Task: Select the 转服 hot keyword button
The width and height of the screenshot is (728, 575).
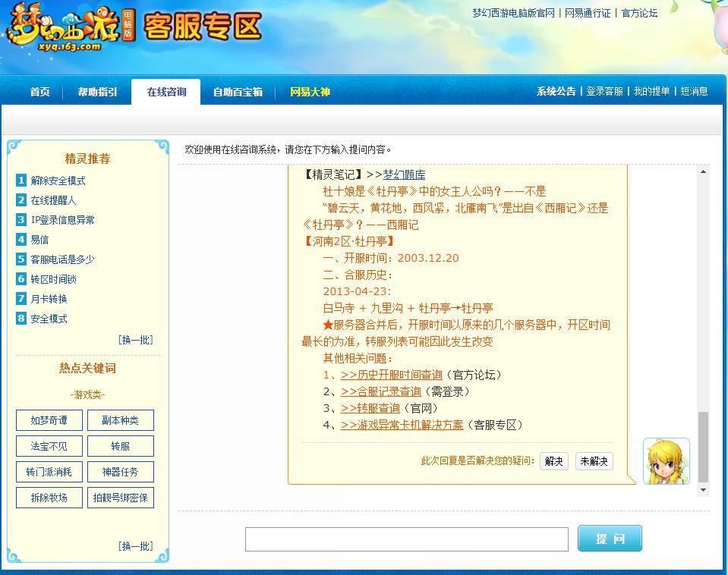Action: point(120,446)
